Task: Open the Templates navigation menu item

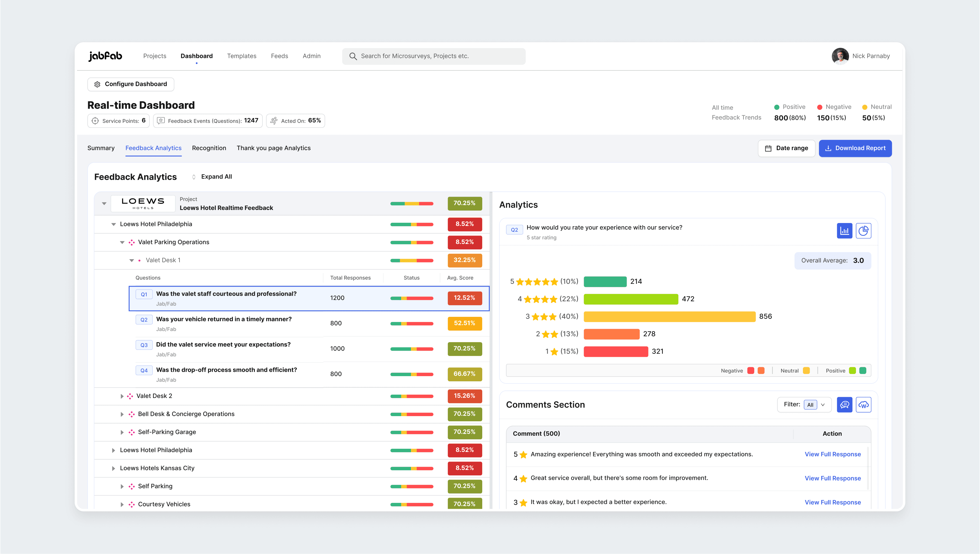Action: click(x=242, y=56)
